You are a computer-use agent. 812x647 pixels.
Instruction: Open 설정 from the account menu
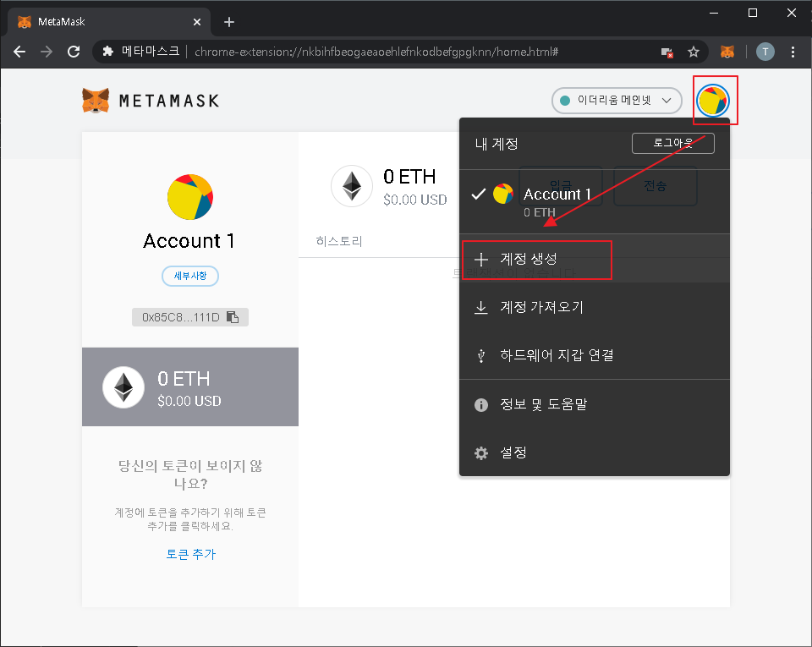pyautogui.click(x=595, y=453)
